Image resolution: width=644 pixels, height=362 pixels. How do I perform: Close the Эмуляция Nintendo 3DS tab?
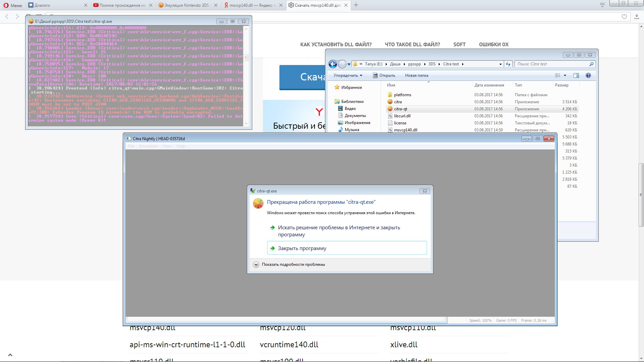(x=216, y=5)
